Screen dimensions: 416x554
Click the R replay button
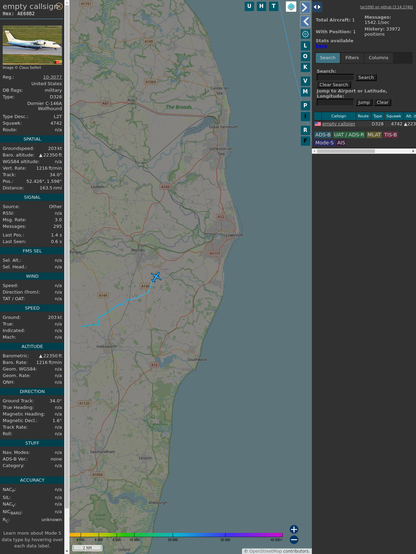click(305, 130)
